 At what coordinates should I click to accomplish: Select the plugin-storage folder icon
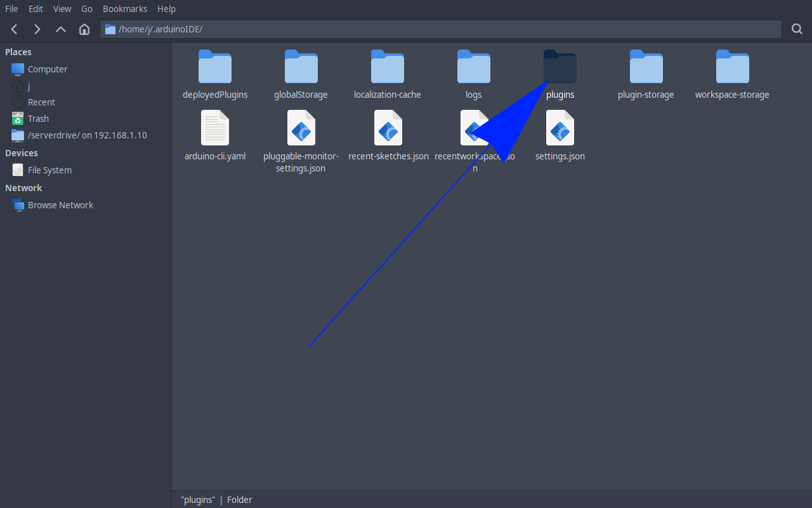click(646, 67)
